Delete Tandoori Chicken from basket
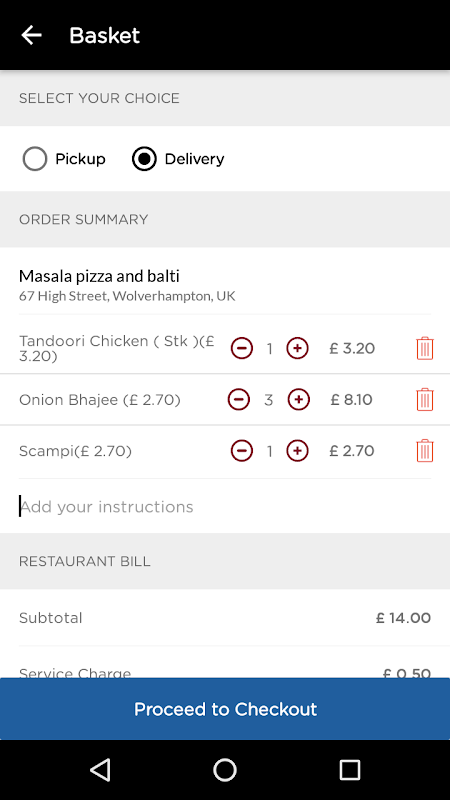Viewport: 450px width, 800px height. (425, 348)
